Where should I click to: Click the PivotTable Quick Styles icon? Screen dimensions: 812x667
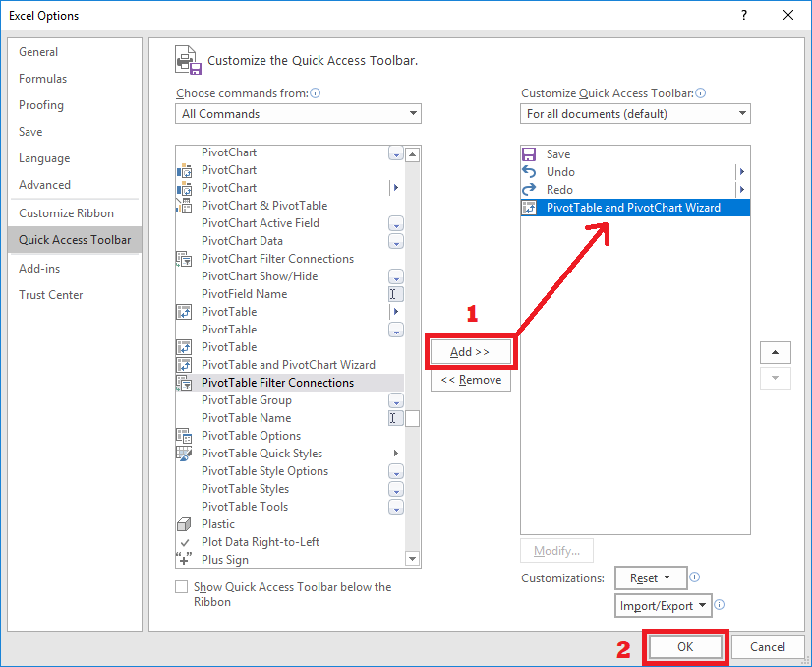(x=185, y=454)
